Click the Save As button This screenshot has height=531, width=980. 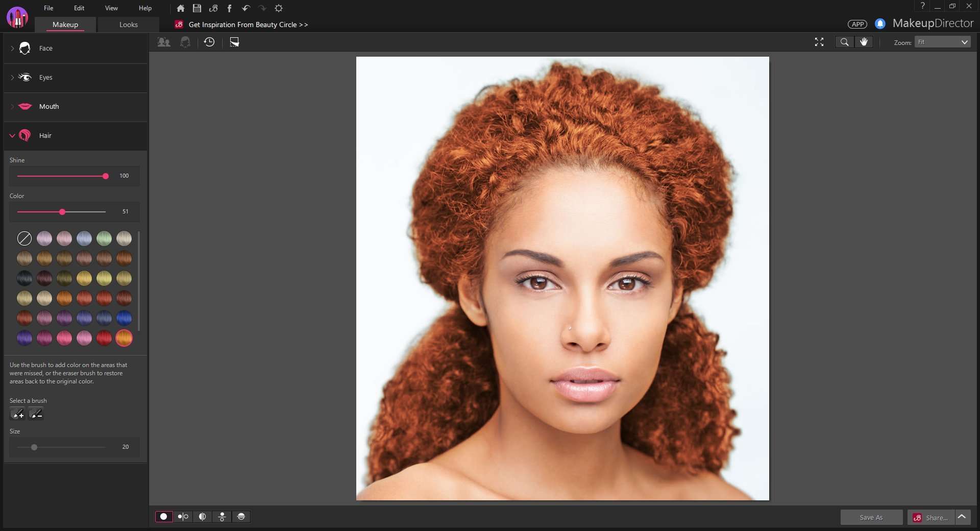point(871,517)
